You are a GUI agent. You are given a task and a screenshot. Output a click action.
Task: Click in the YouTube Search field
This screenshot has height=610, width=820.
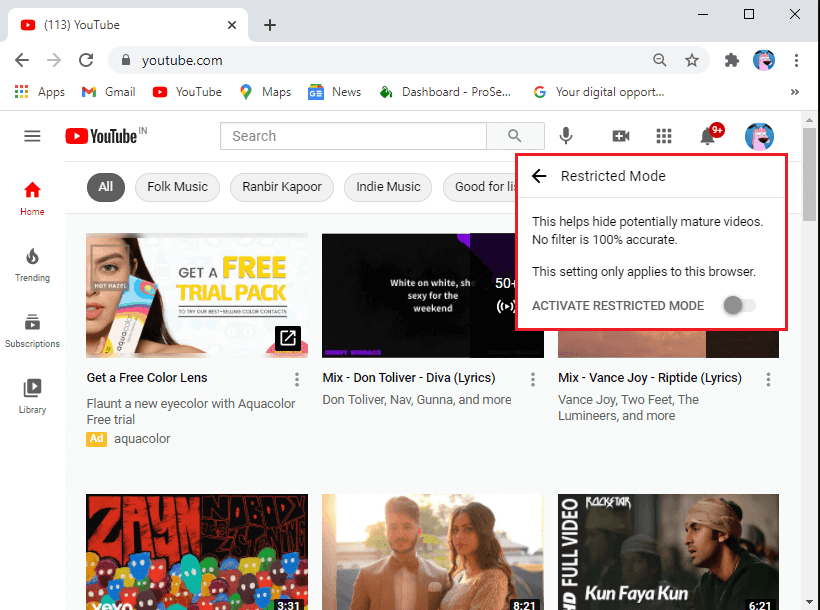pos(354,136)
